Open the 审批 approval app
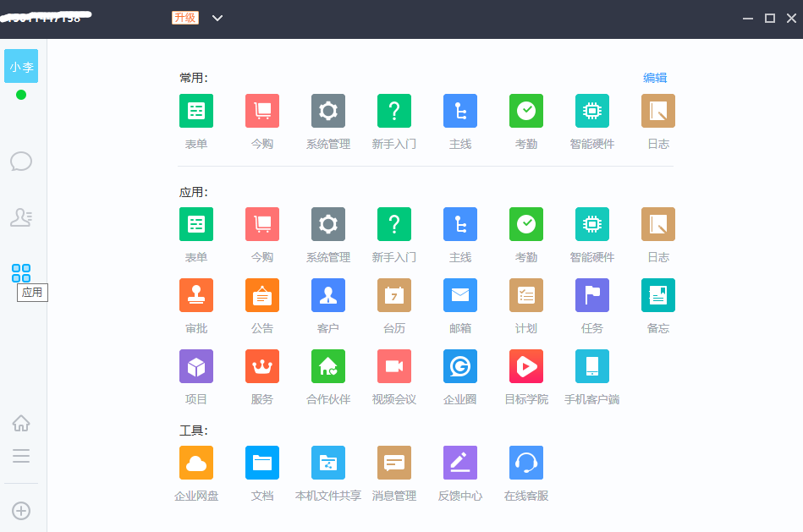 click(195, 295)
